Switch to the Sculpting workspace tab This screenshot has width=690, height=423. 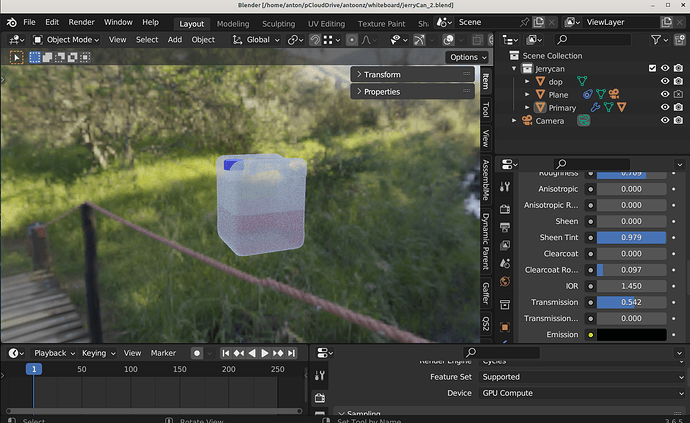tap(278, 24)
